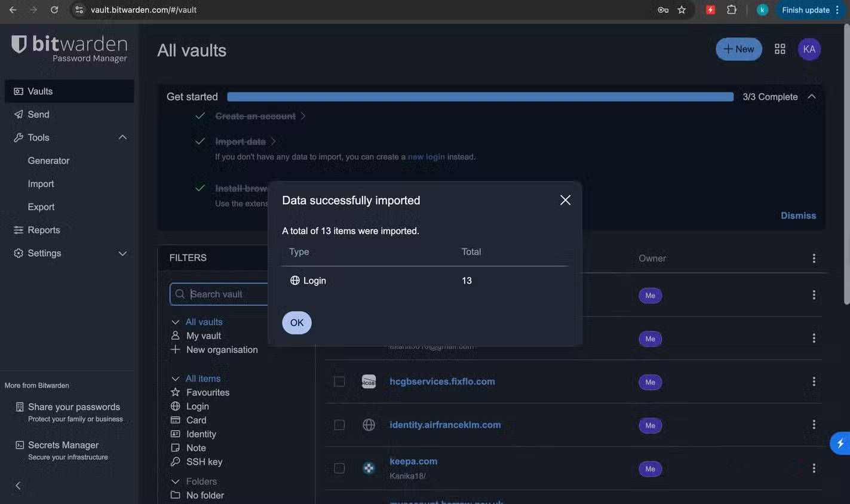Screen dimensions: 850x504
Task: Open the Import data step arrow
Action: [274, 142]
